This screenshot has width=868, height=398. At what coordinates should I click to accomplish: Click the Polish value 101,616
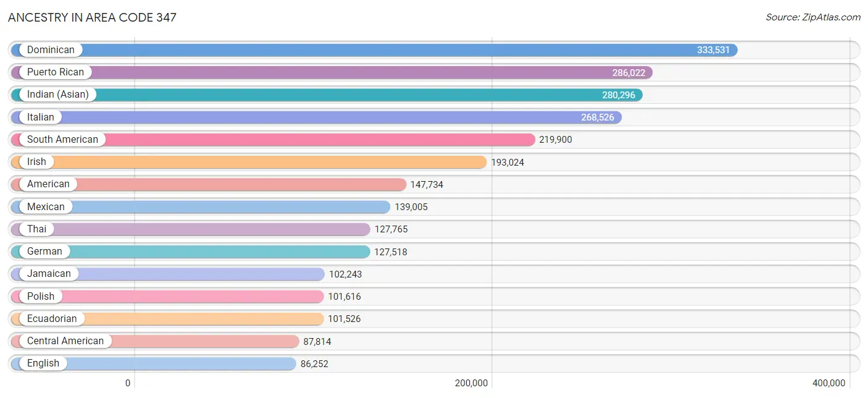pos(344,297)
